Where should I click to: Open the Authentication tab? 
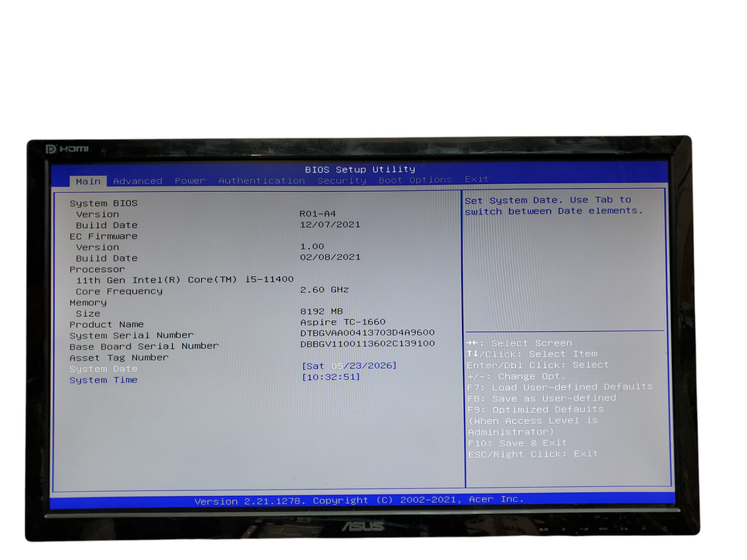(262, 181)
